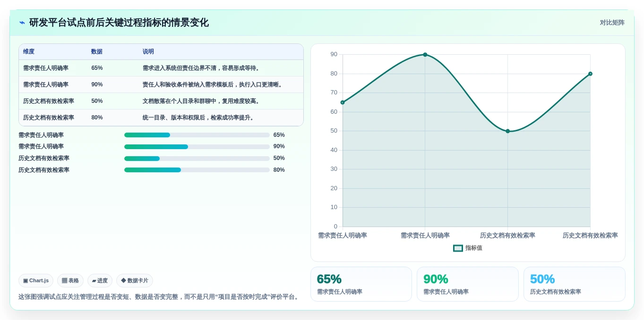
Task: Click the 进度 tag chip
Action: 100,280
